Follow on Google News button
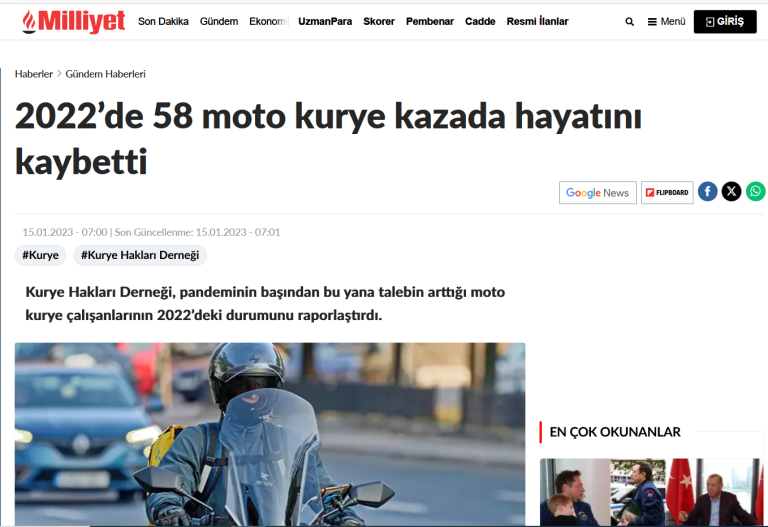The height and width of the screenshot is (527, 768). [598, 192]
